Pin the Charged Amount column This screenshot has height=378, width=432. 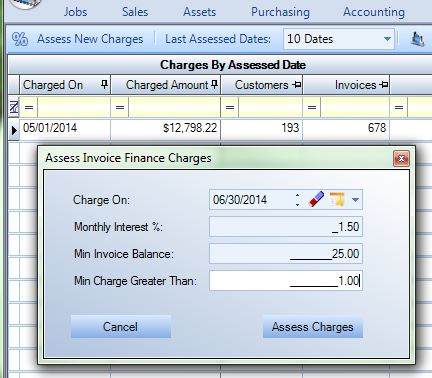click(x=214, y=85)
